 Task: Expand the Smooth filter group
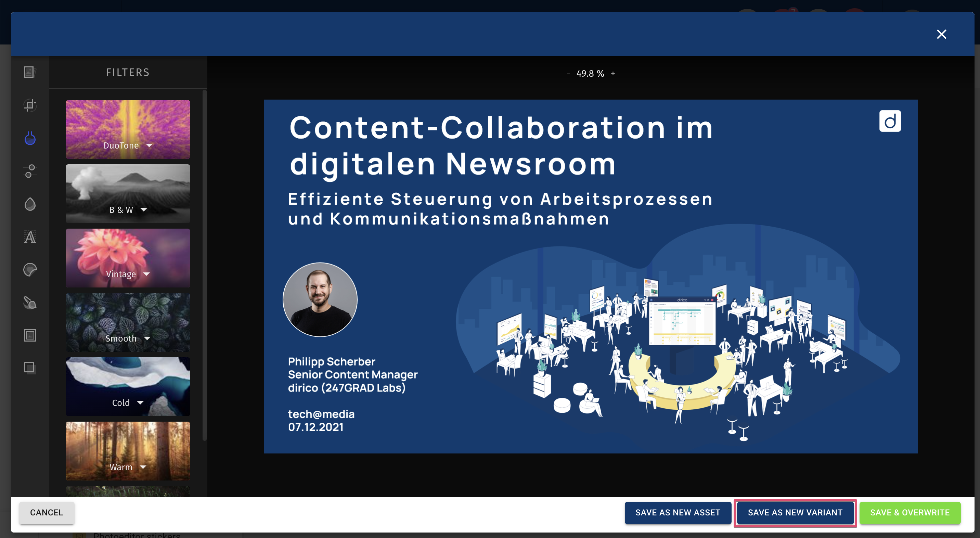coord(128,322)
